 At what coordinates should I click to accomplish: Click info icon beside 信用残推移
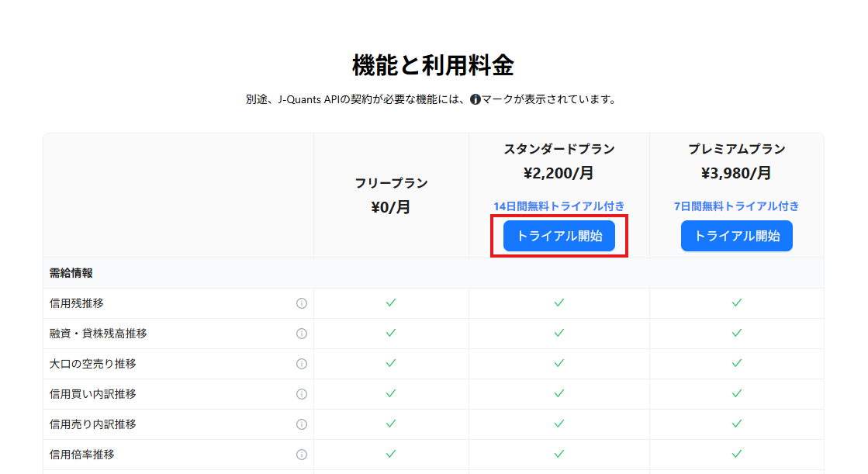tap(302, 303)
